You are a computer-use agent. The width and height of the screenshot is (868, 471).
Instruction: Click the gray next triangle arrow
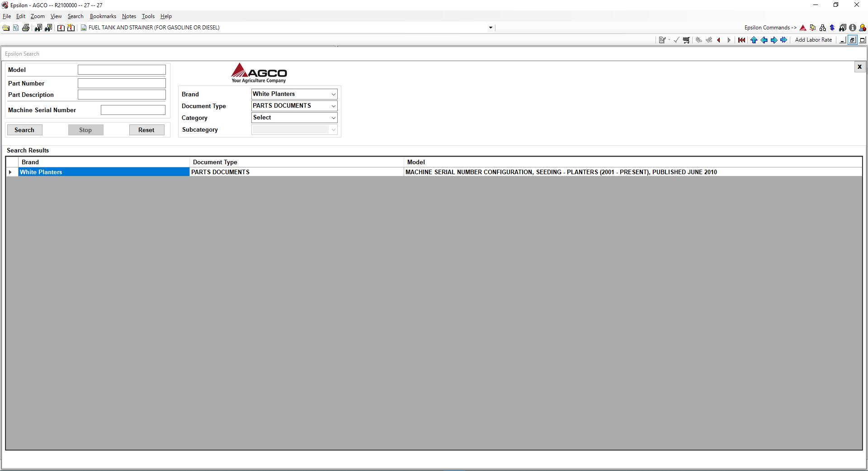point(729,40)
